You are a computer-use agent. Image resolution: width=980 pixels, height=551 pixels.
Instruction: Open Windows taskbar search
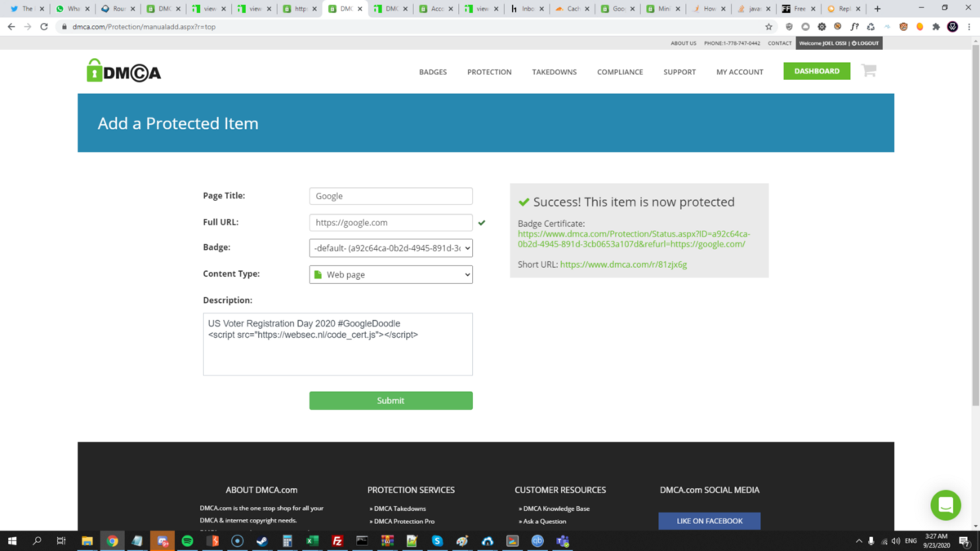(38, 540)
